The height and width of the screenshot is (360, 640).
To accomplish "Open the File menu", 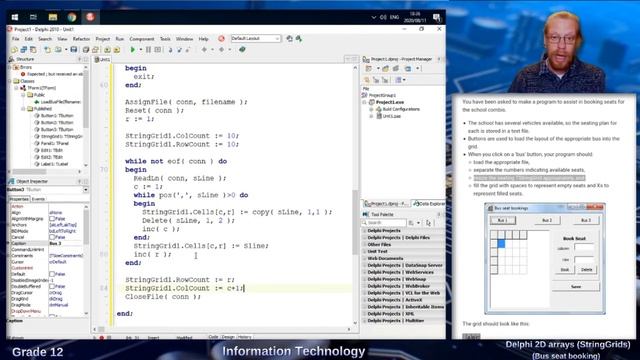I will 16,39.
